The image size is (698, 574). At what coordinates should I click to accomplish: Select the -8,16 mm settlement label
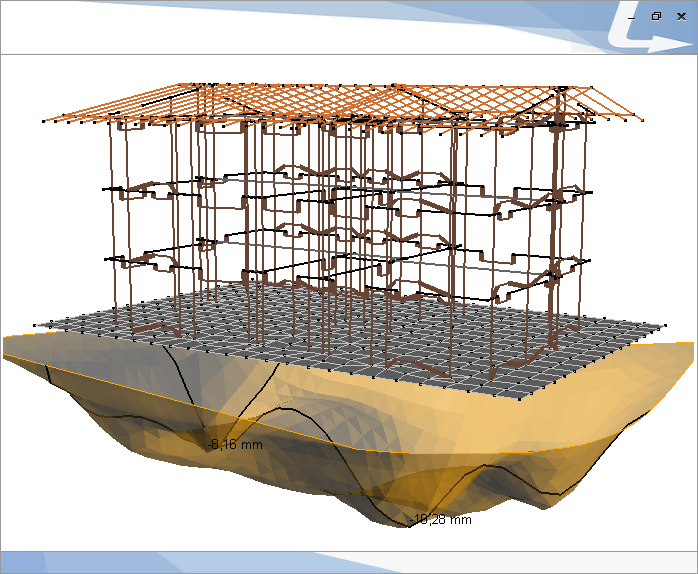coord(235,444)
